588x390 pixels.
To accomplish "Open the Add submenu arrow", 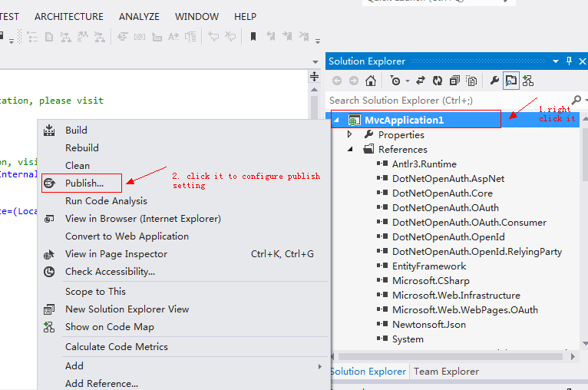I will point(320,366).
